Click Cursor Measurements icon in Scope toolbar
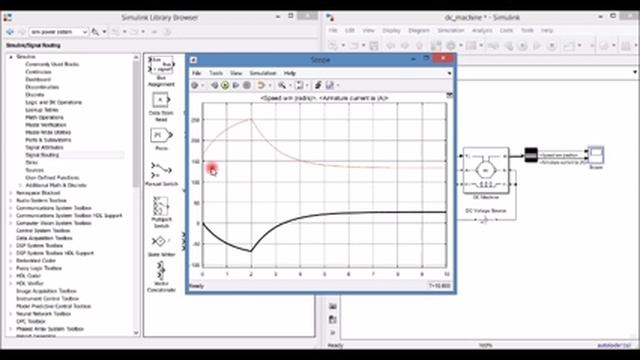Viewport: 640px width, 360px height. (x=330, y=85)
